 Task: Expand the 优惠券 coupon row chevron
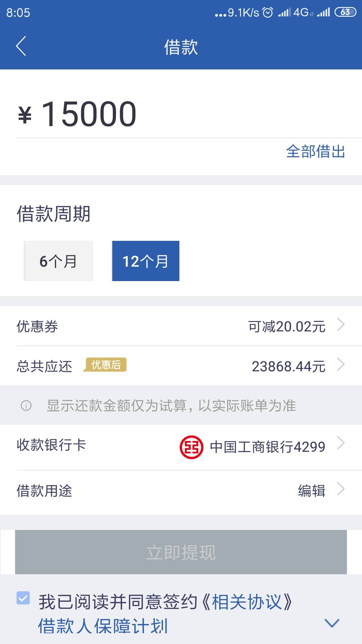(341, 325)
